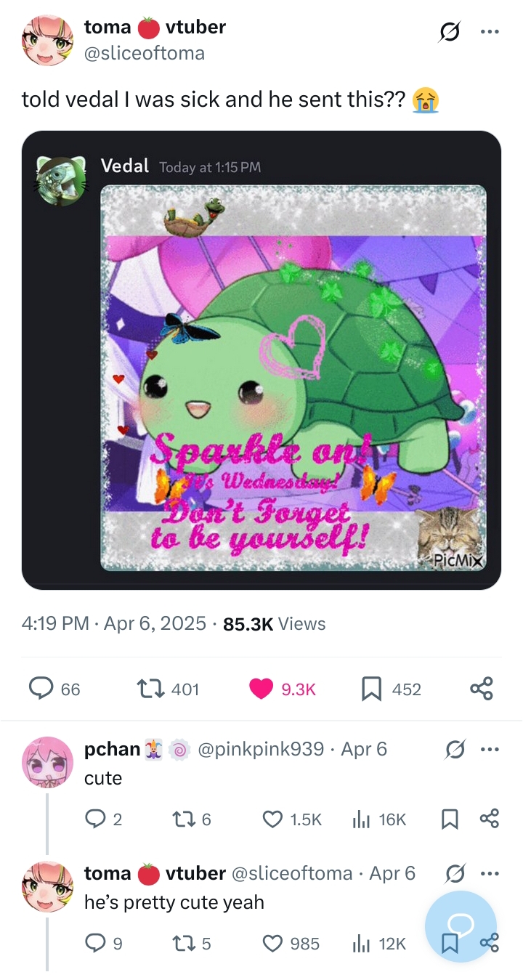Screen dimensions: 523x980
Task: Share the main post
Action: pyautogui.click(x=481, y=689)
